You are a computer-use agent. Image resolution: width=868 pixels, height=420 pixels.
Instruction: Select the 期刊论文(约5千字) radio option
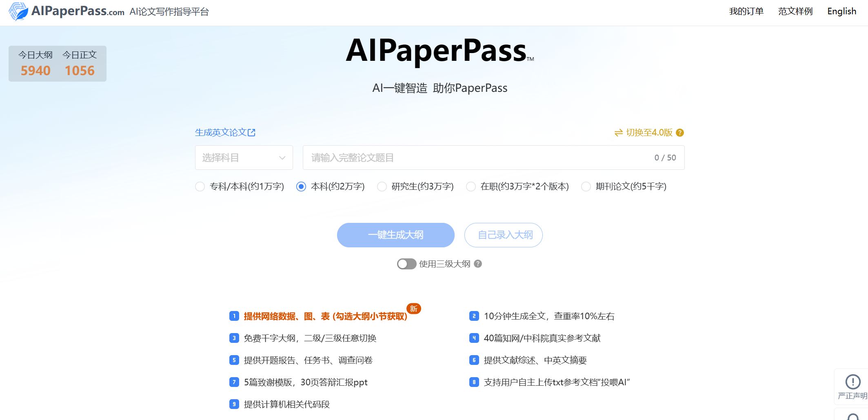pos(586,187)
